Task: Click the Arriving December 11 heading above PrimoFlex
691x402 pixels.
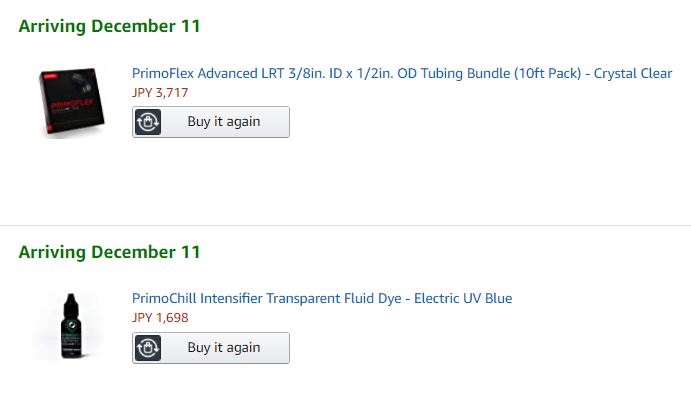Action: [x=109, y=26]
